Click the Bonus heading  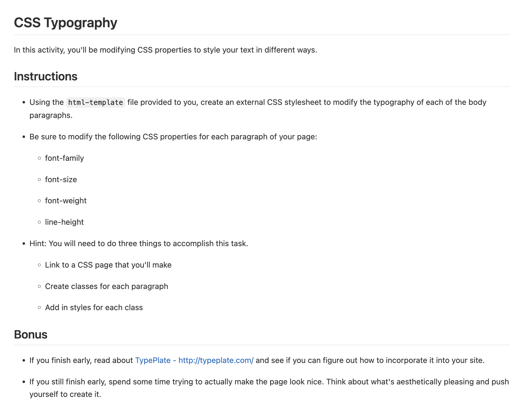point(31,335)
